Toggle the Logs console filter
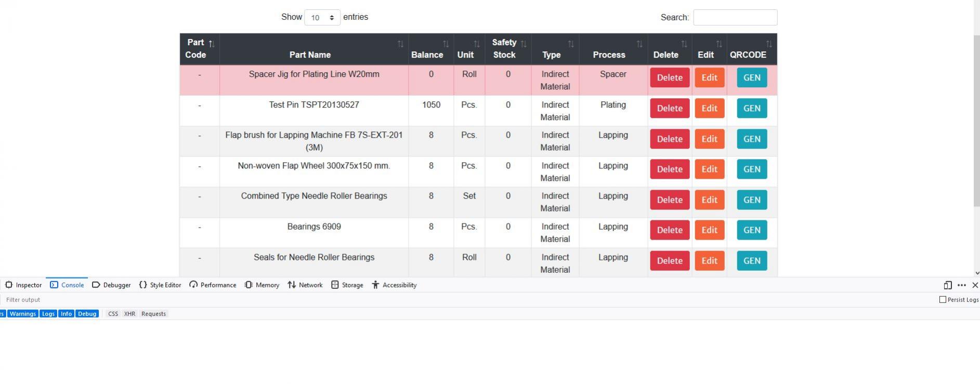Screen dimensions: 980x384 point(48,314)
